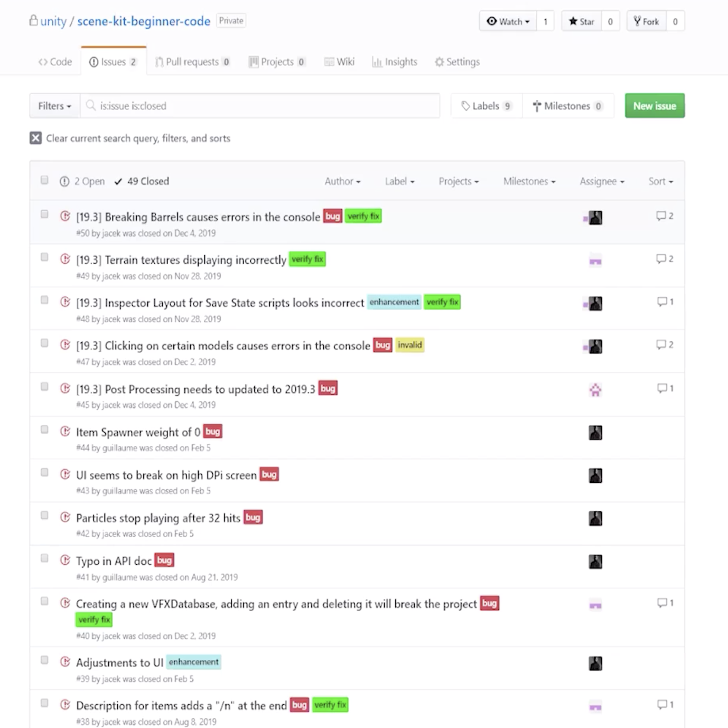Click the assignee avatar on Post Processing issue
Screen dimensions: 728x728
click(x=595, y=390)
